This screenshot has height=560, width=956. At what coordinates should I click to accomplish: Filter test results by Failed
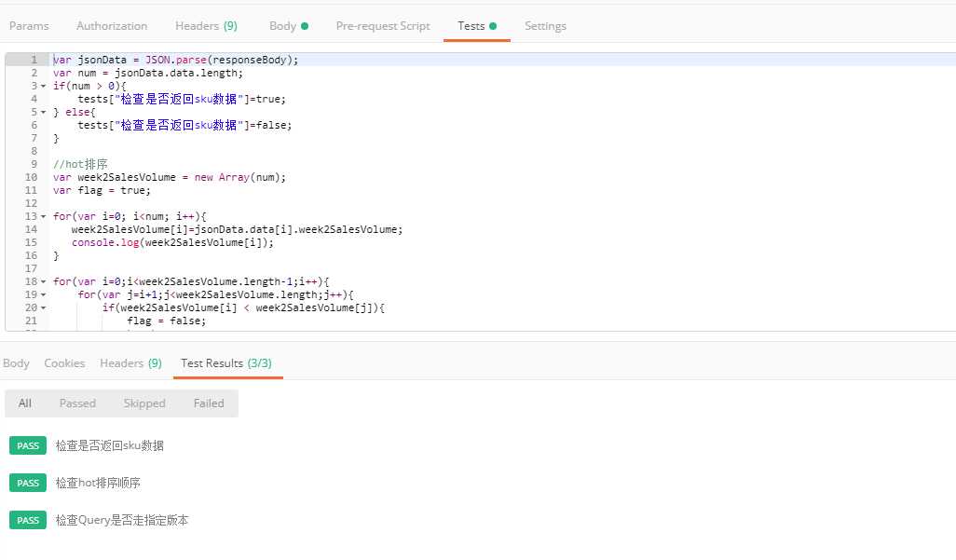click(209, 403)
